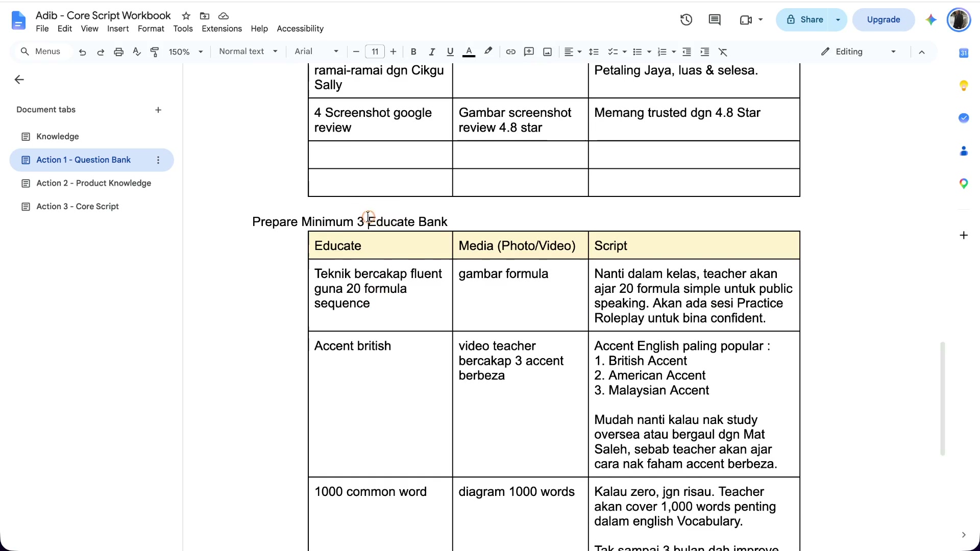
Task: Click the Redo arrow icon
Action: 101,52
